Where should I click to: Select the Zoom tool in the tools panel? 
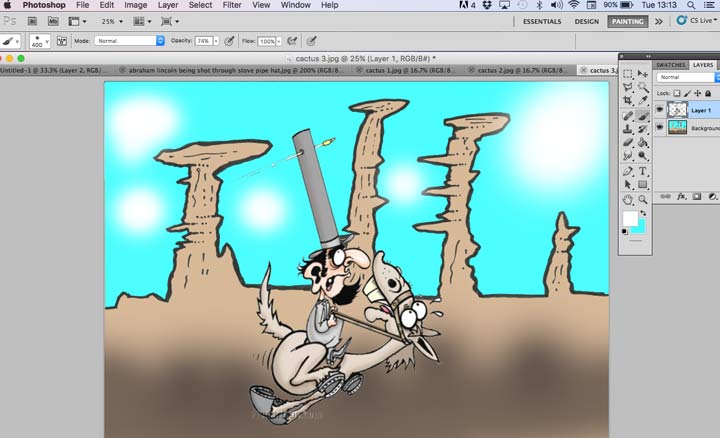[x=643, y=199]
